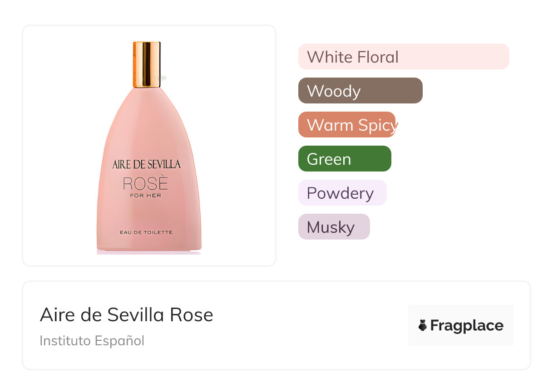Open the Aire de Sevilla Rose title

coord(126,315)
